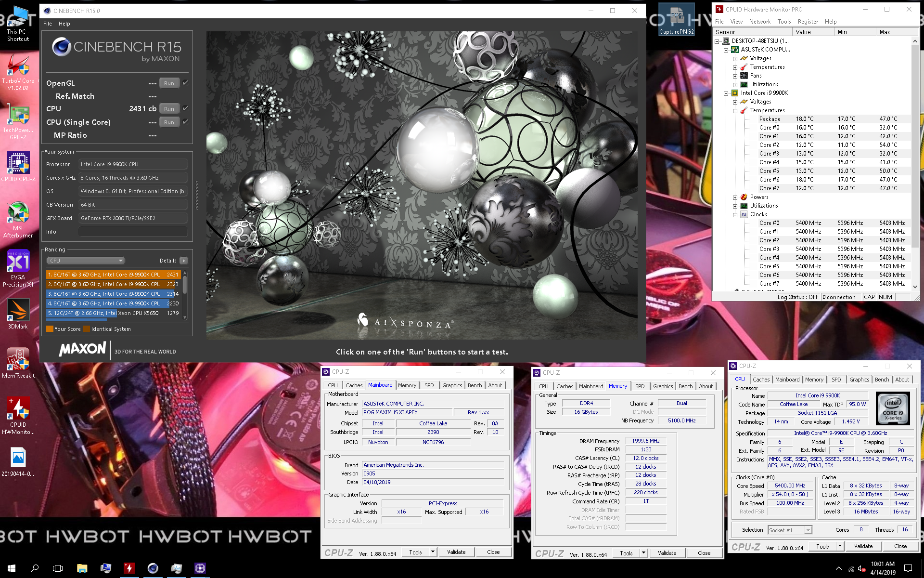Open Tools dropdown arrow in Mainboard CPU-Z

coord(433,552)
